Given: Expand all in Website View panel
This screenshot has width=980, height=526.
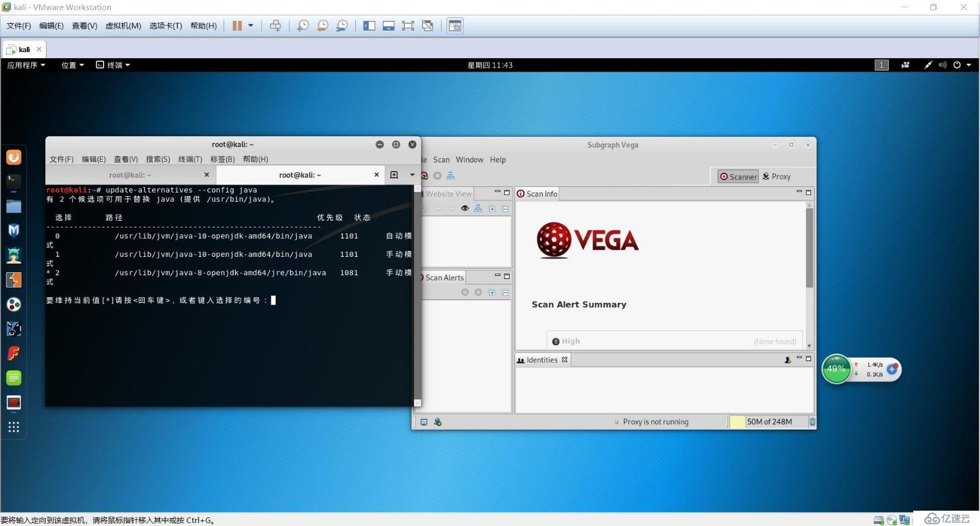Looking at the screenshot, I should (x=492, y=208).
